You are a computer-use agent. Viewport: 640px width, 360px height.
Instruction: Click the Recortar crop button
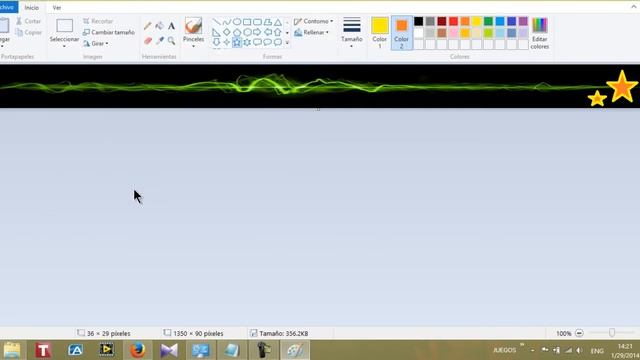(98, 21)
